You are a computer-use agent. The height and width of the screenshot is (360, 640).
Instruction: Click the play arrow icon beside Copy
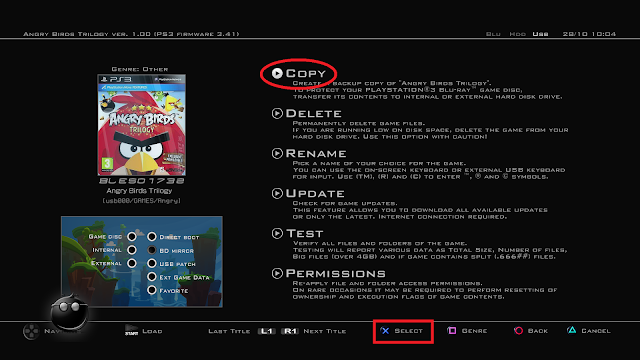[277, 73]
